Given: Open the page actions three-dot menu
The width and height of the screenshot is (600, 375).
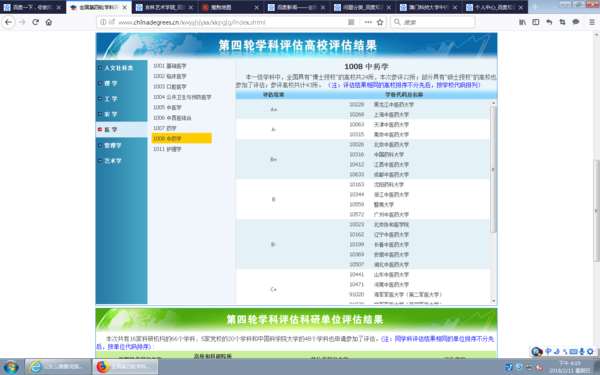Looking at the screenshot, I should (x=368, y=22).
